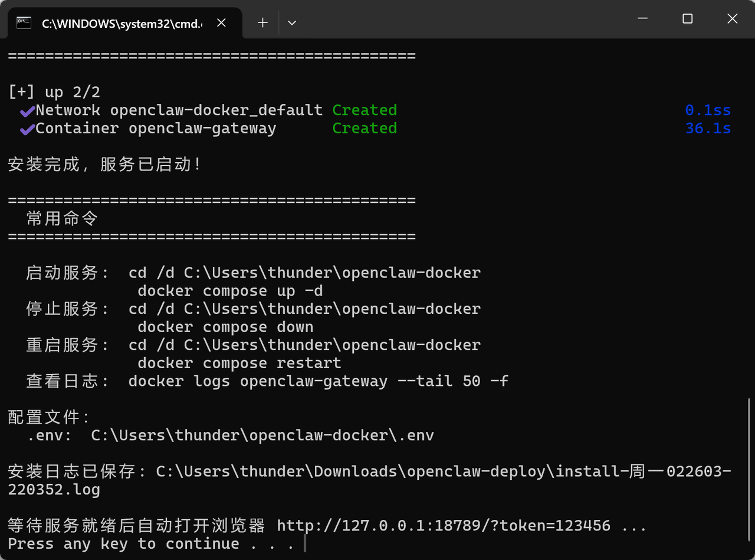
Task: Click the green Created status for openclaw-gateway
Action: pos(364,128)
